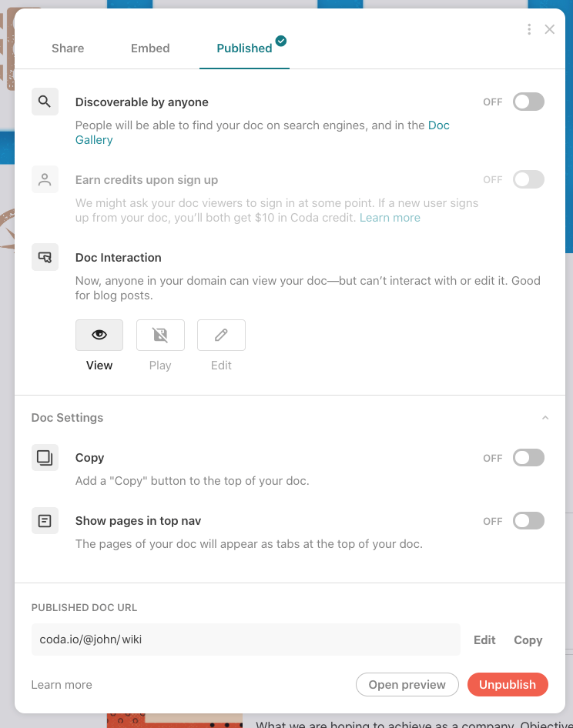Click the published doc URL field

click(x=246, y=640)
